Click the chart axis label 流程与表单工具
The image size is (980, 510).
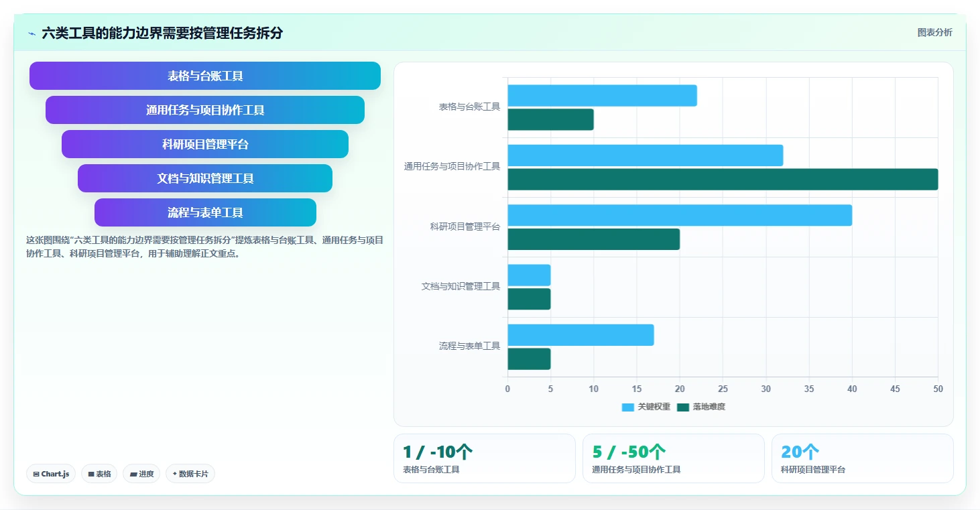469,346
